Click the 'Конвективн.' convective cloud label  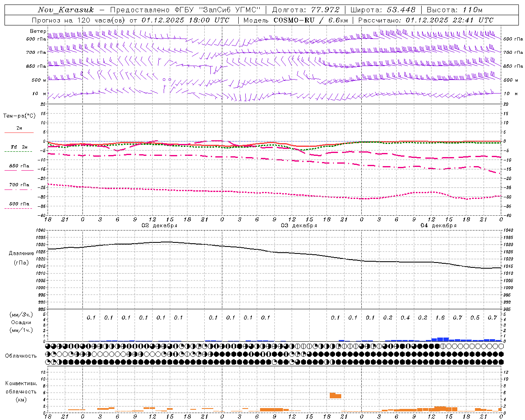click(x=21, y=383)
